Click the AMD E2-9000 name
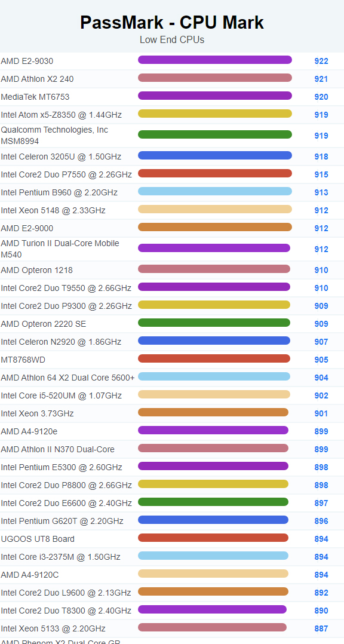 [x=27, y=228]
